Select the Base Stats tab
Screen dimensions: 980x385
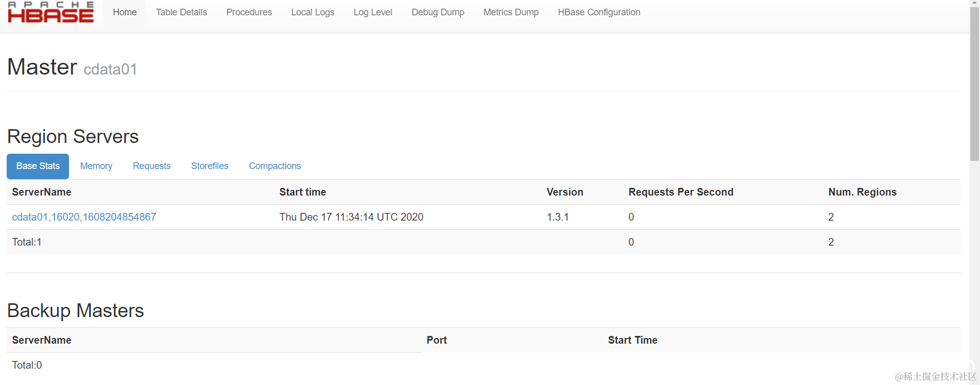[38, 166]
